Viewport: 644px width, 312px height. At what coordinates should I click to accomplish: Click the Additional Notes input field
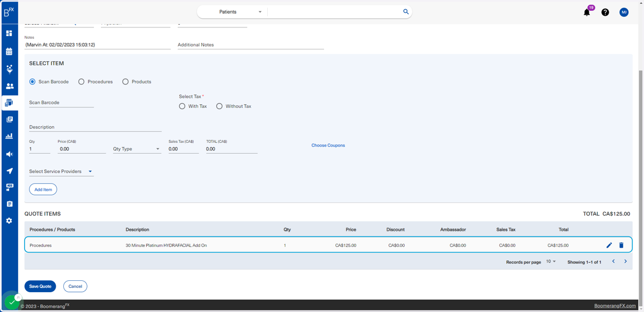(251, 45)
